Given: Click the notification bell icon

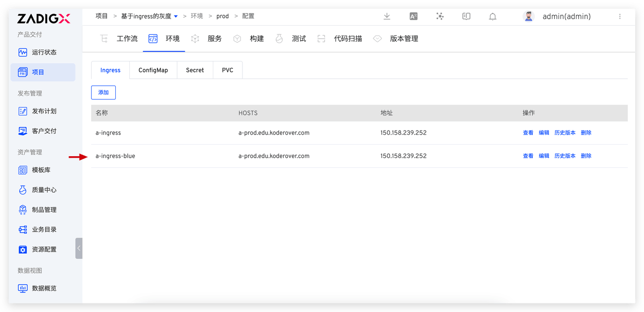Looking at the screenshot, I should [493, 17].
